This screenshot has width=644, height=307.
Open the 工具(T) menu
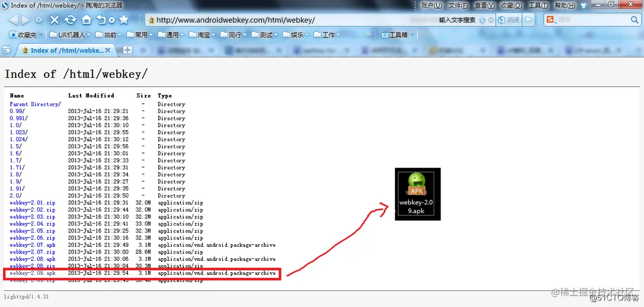pos(539,5)
